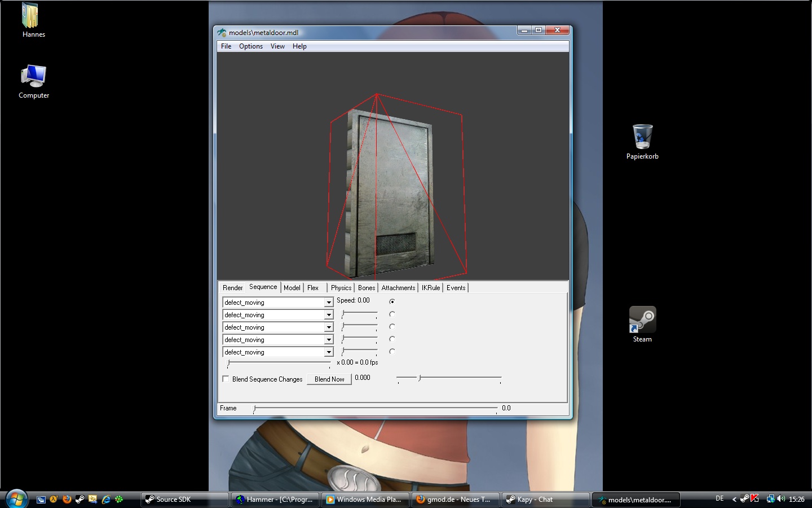Enable Blend Sequence Changes checkbox
The height and width of the screenshot is (508, 812).
click(x=226, y=379)
